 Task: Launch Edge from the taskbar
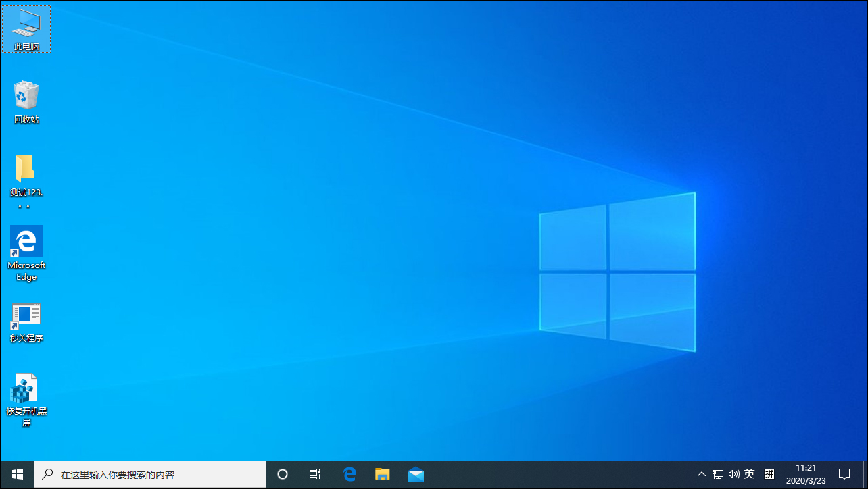coord(349,473)
